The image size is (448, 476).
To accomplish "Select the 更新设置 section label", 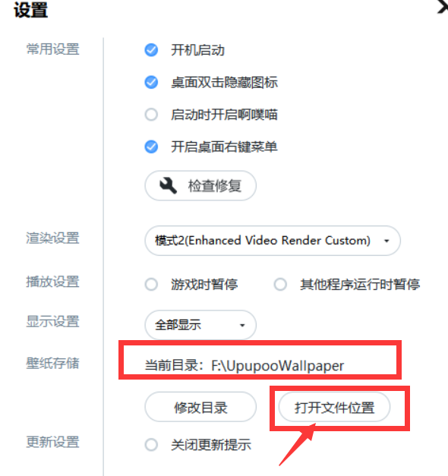I will coord(52,442).
